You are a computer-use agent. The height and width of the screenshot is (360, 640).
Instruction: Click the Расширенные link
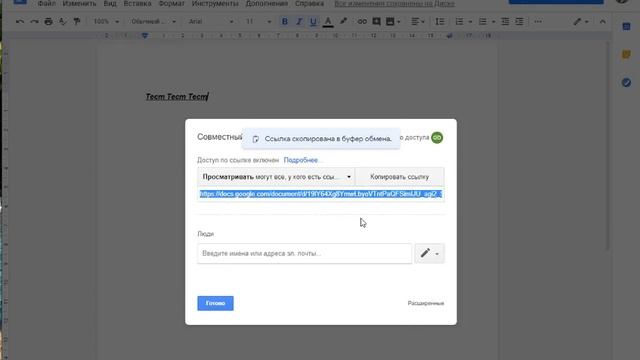click(x=426, y=303)
